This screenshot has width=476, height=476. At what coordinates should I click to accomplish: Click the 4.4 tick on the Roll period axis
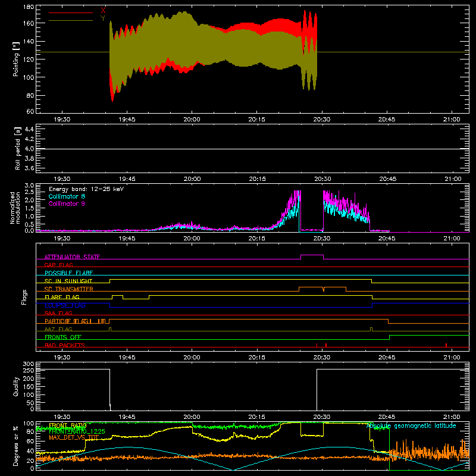coord(29,129)
